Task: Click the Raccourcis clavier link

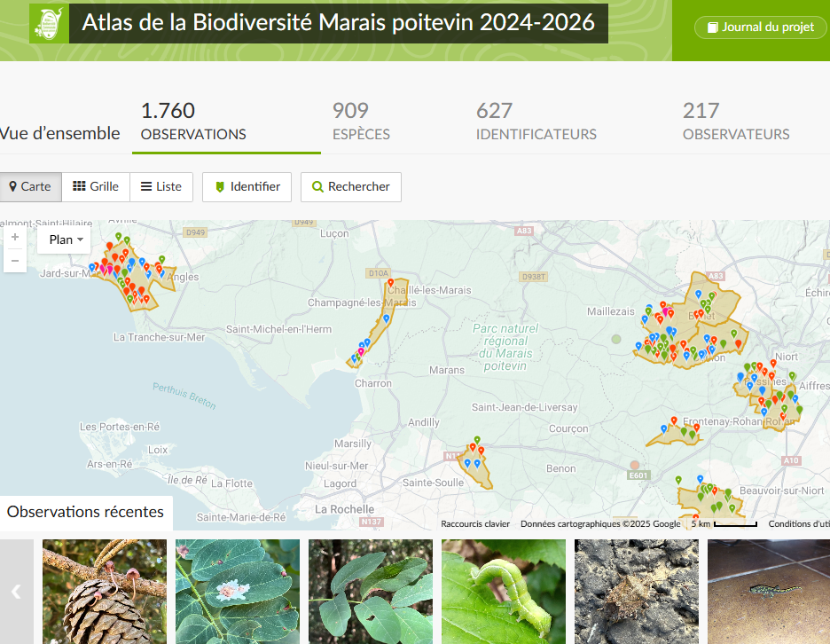Action: pos(475,524)
